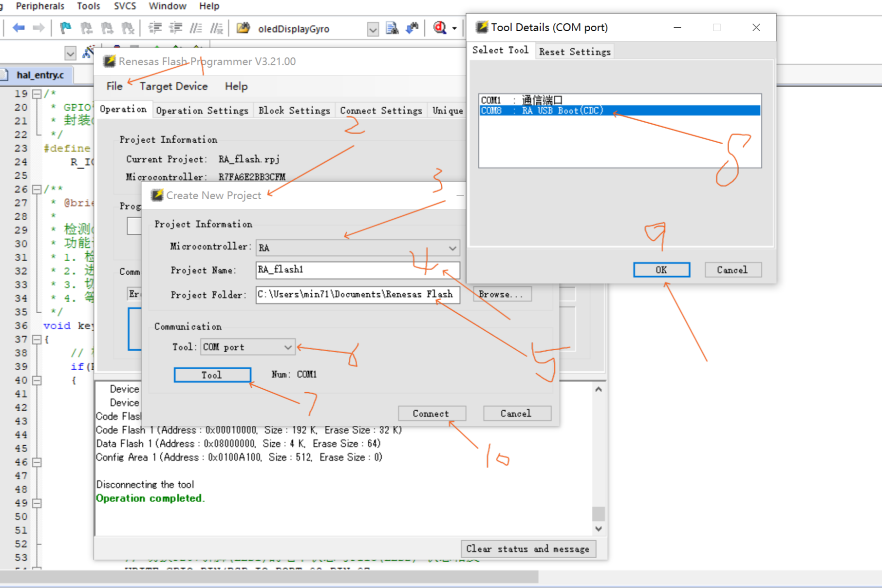The width and height of the screenshot is (882, 588).
Task: Go to next bookmark icon
Action: click(107, 28)
